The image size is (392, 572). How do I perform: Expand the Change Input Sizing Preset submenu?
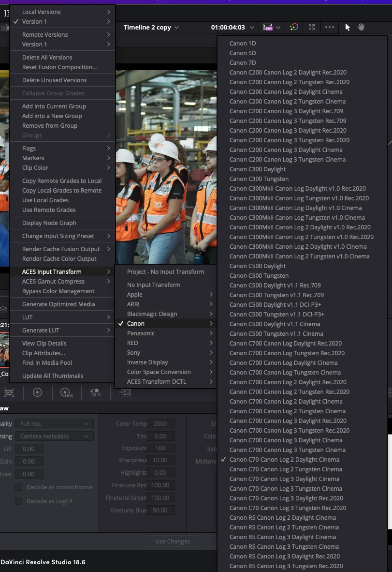pos(63,236)
